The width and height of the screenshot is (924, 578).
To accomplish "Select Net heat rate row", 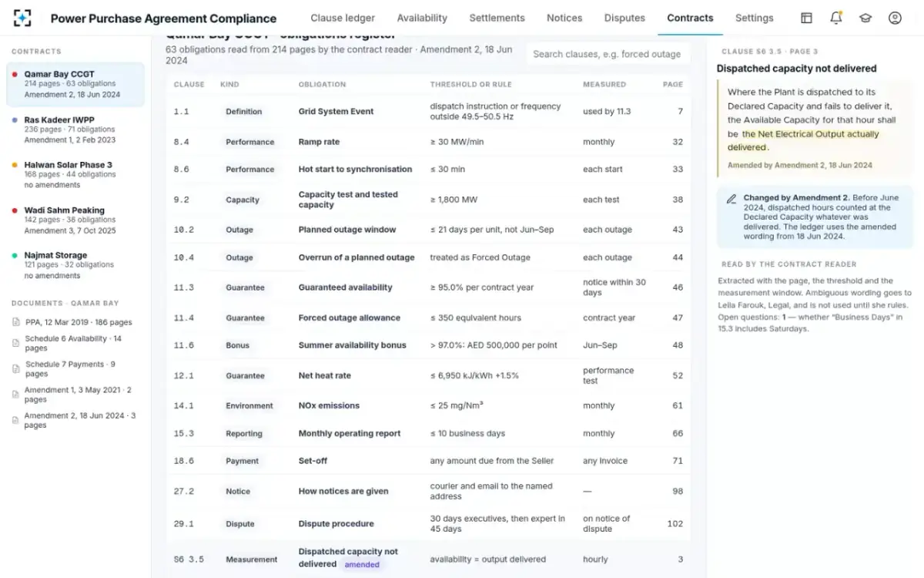I will point(428,375).
